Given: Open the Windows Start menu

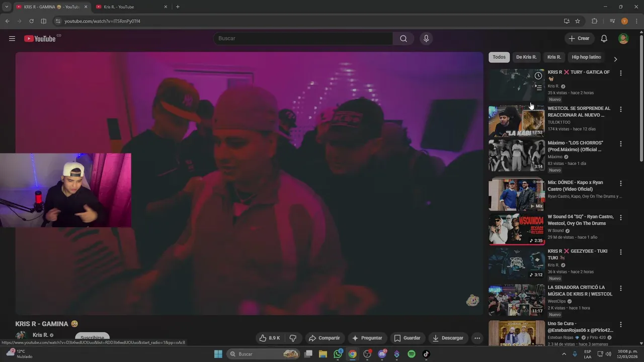Looking at the screenshot, I should pyautogui.click(x=218, y=354).
